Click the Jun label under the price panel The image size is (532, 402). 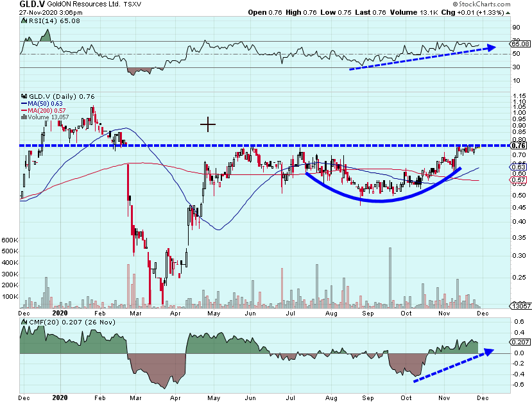[250, 313]
